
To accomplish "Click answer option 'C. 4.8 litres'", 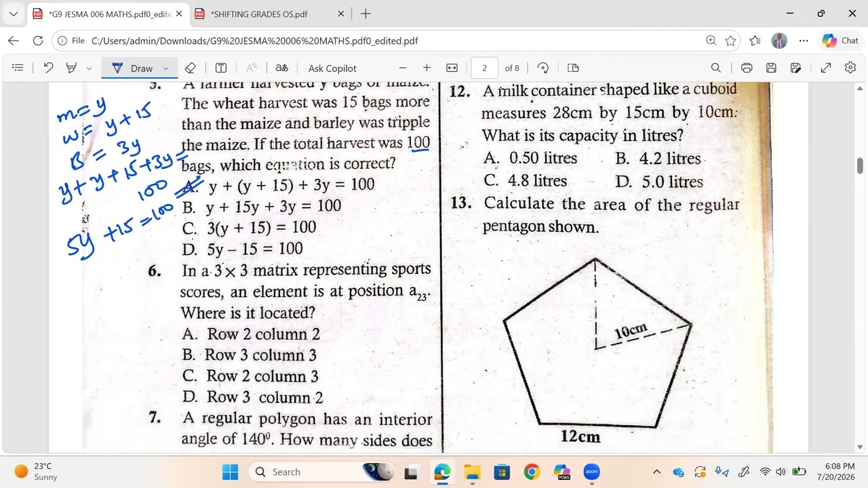I will 526,181.
